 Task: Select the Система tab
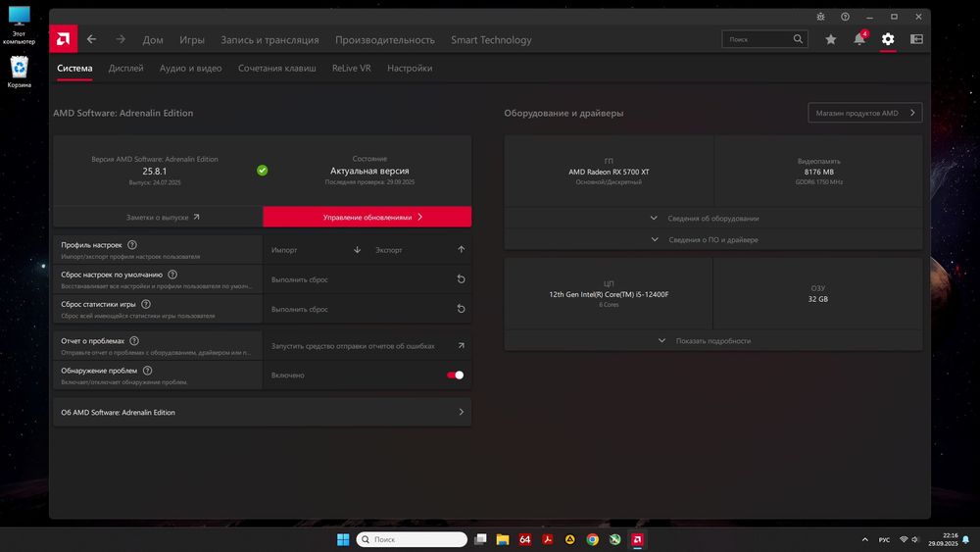point(74,68)
